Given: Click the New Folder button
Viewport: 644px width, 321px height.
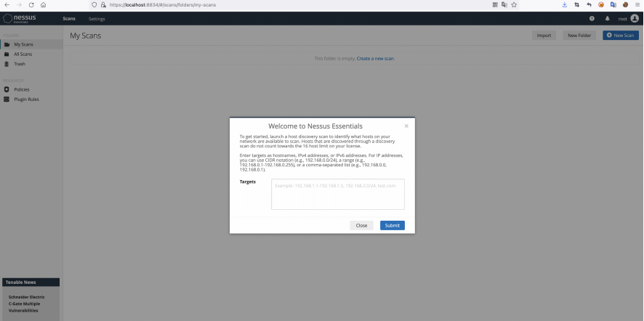Looking at the screenshot, I should pos(579,36).
